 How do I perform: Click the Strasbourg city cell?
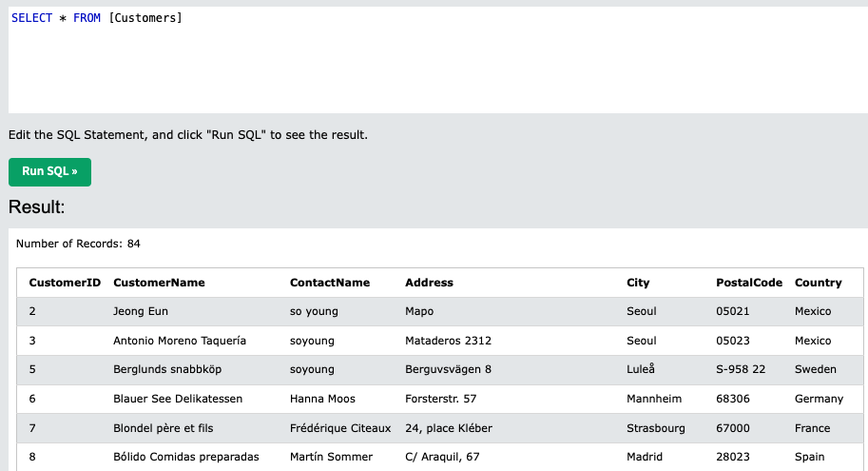655,428
